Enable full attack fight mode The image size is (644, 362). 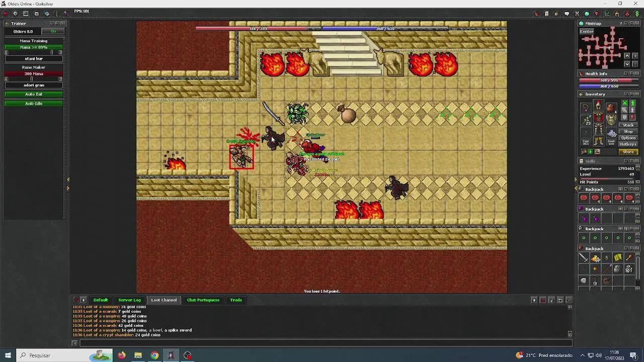(x=625, y=103)
